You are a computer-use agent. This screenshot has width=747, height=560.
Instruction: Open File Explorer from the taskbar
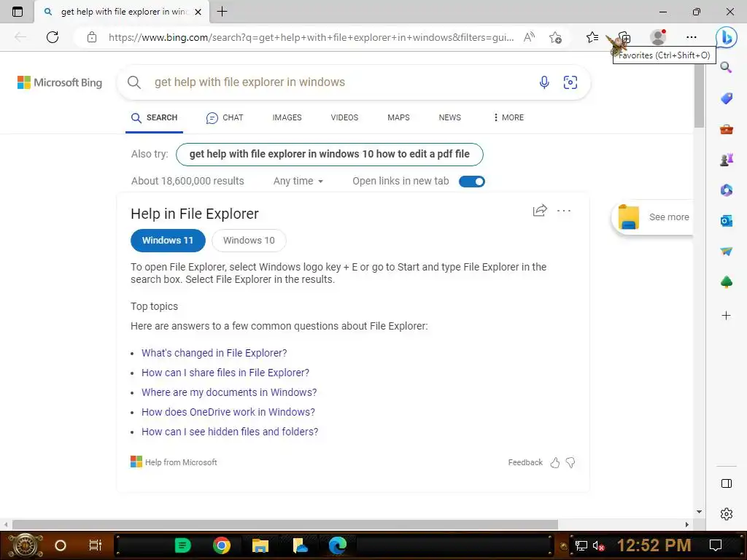[260, 545]
